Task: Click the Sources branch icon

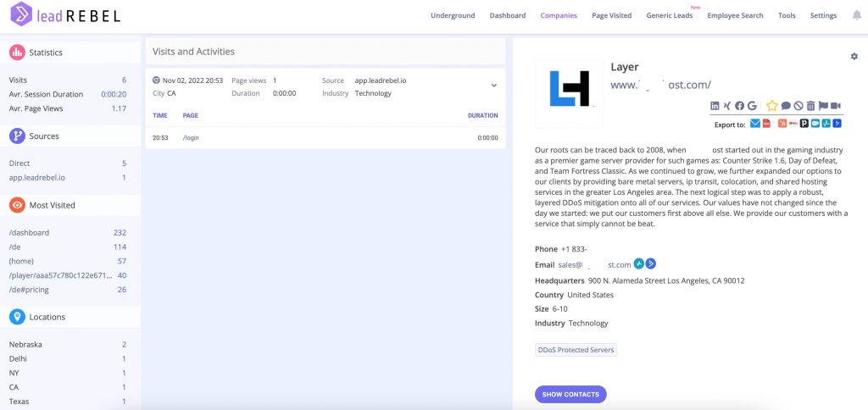Action: 17,136
